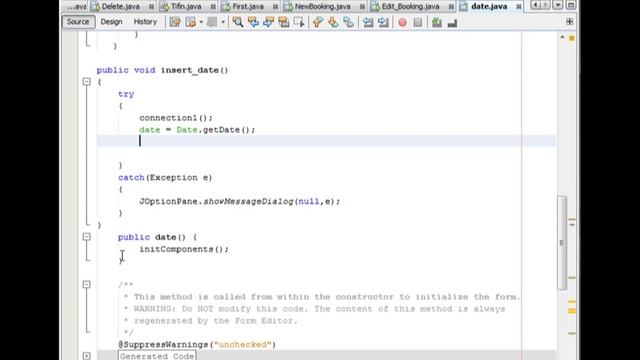Toggle Highlight Search in the toolbar
The height and width of the screenshot is (360, 640).
[284, 22]
